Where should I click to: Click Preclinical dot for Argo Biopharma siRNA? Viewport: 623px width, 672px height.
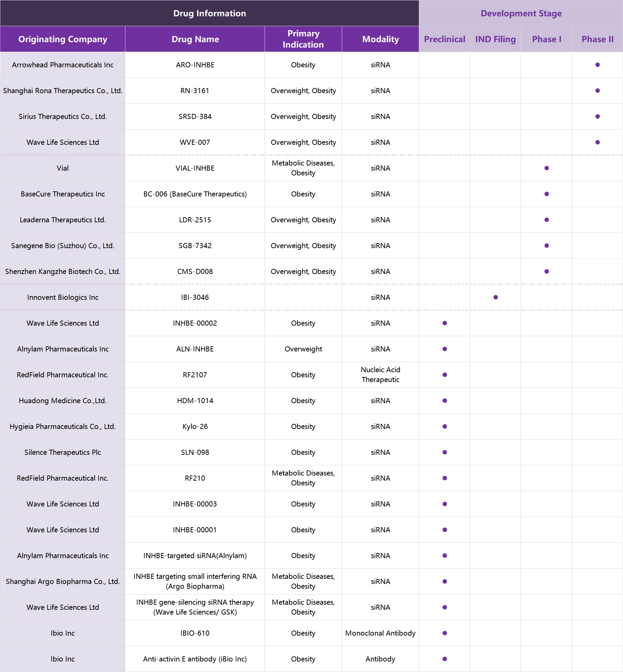coord(445,582)
